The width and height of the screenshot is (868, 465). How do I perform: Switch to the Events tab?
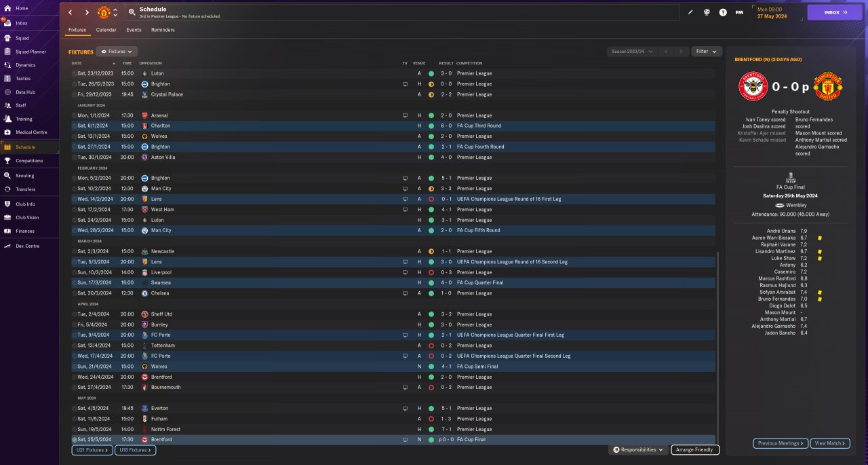134,30
